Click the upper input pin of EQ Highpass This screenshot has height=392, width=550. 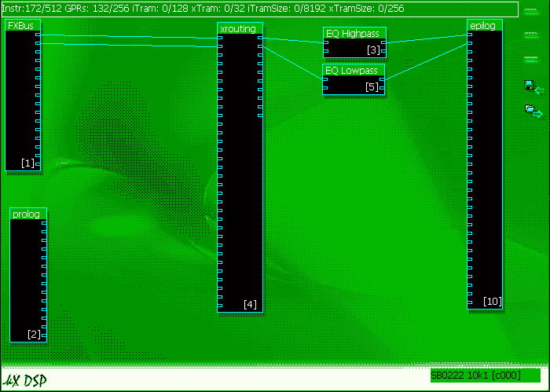(325, 42)
